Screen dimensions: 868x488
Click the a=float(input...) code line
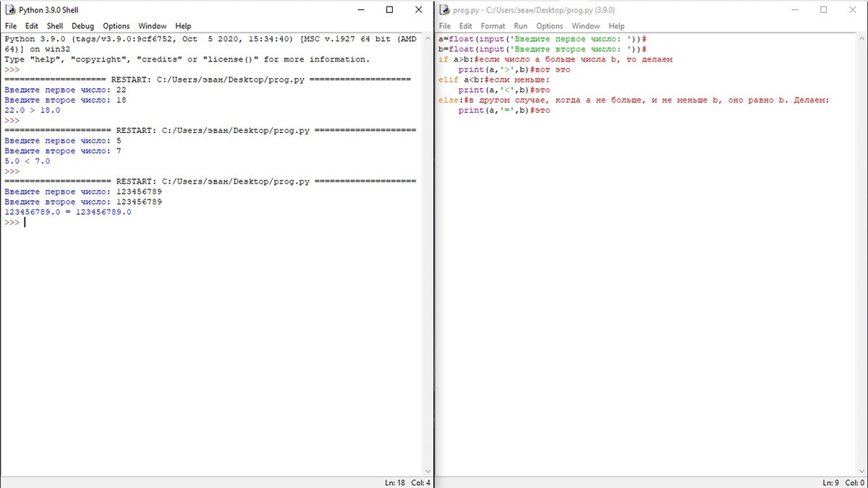pyautogui.click(x=542, y=39)
